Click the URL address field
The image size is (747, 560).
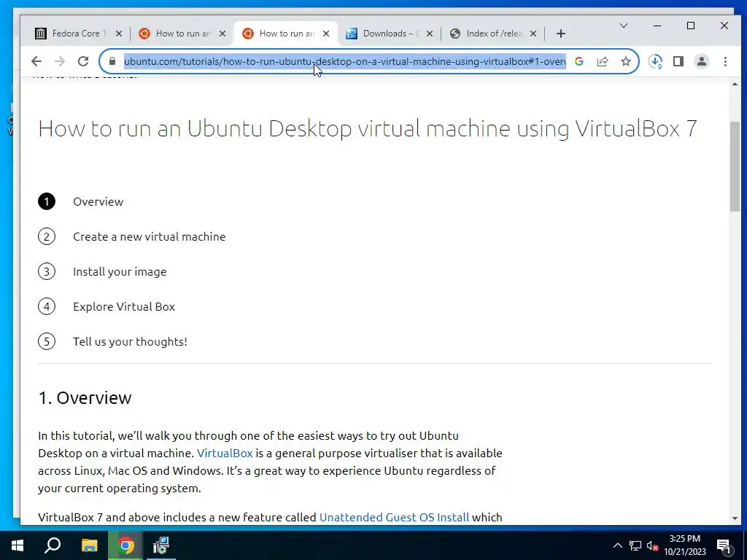tap(345, 61)
